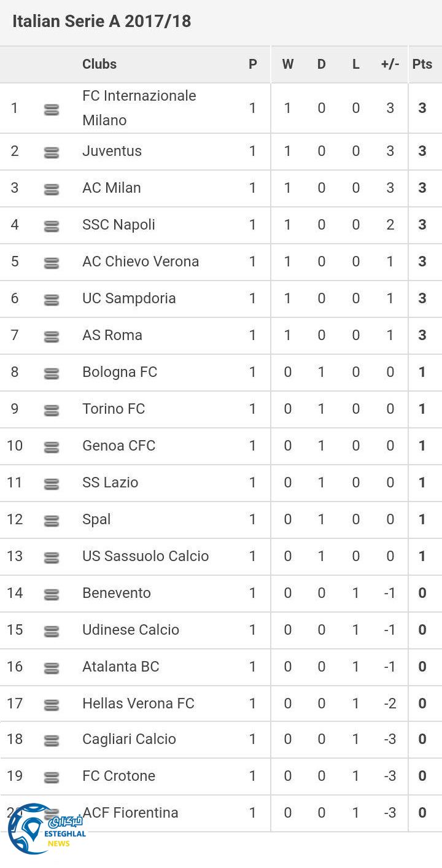Click the +/- column header
The width and height of the screenshot is (442, 868).
390,64
